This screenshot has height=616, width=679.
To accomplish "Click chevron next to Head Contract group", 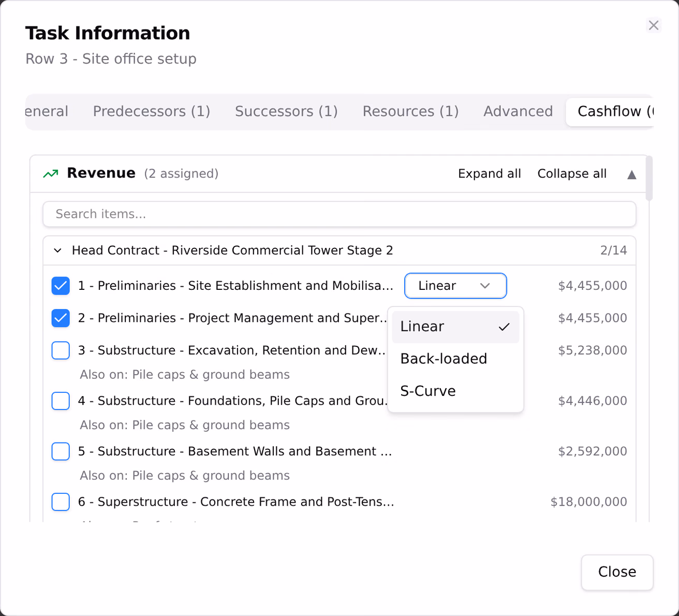I will click(58, 251).
